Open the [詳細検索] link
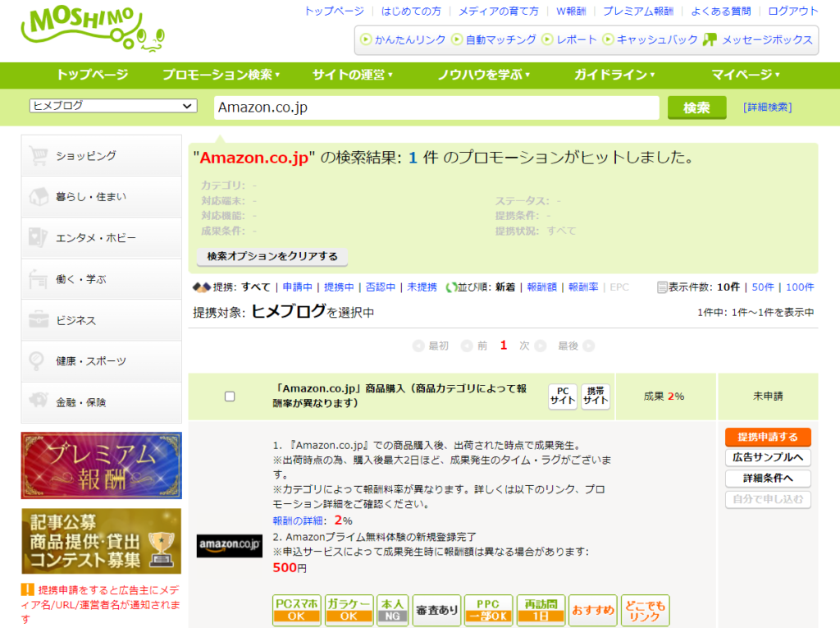 (767, 108)
